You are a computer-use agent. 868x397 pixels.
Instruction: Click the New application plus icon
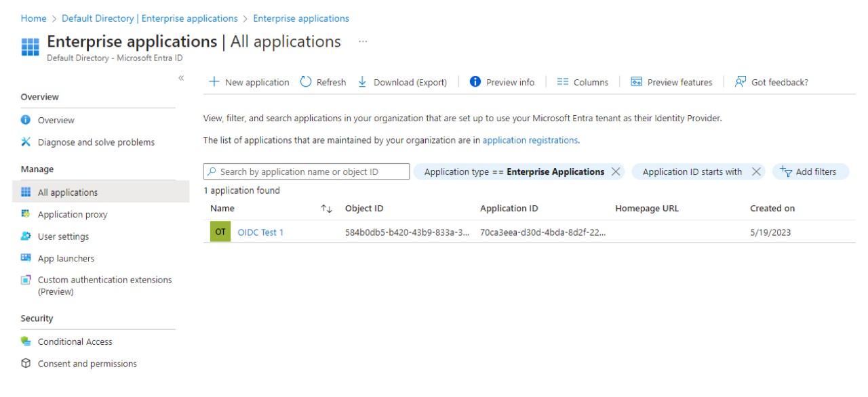click(x=214, y=82)
